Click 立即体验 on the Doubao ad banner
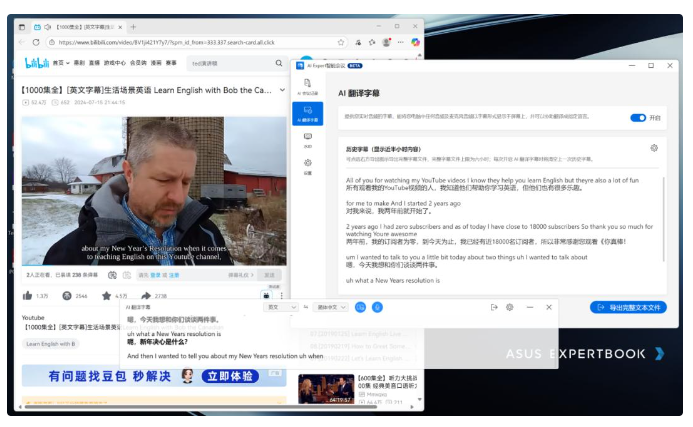Image resolution: width=693 pixels, height=427 pixels. [230, 376]
